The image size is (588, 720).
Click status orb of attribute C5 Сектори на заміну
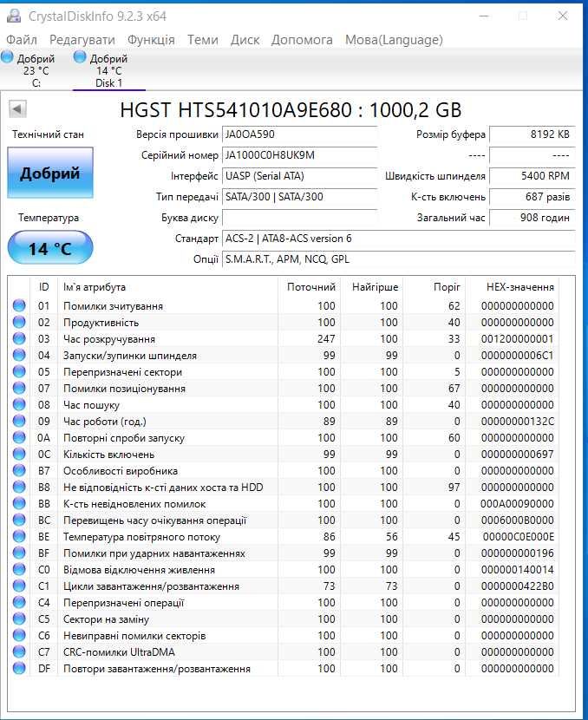pos(19,619)
